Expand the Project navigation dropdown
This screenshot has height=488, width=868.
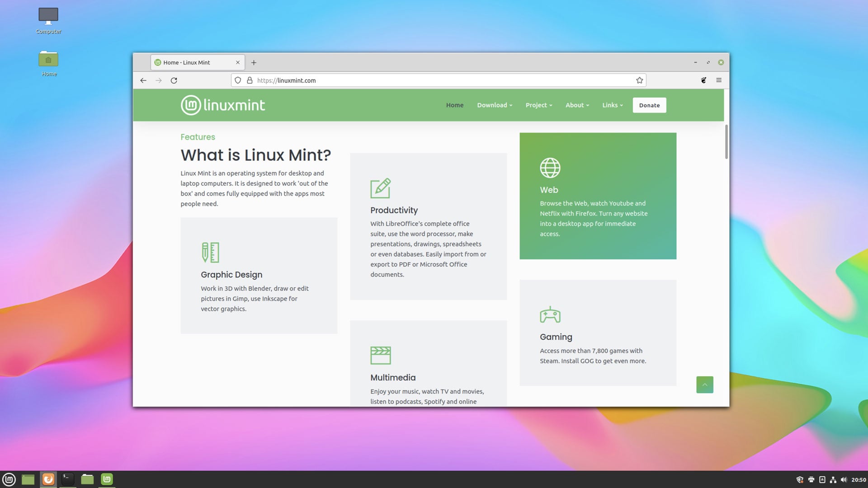[538, 105]
